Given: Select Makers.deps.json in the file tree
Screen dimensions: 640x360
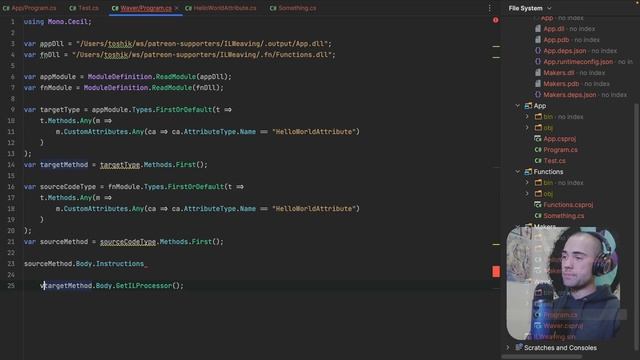Looking at the screenshot, I should [570, 95].
